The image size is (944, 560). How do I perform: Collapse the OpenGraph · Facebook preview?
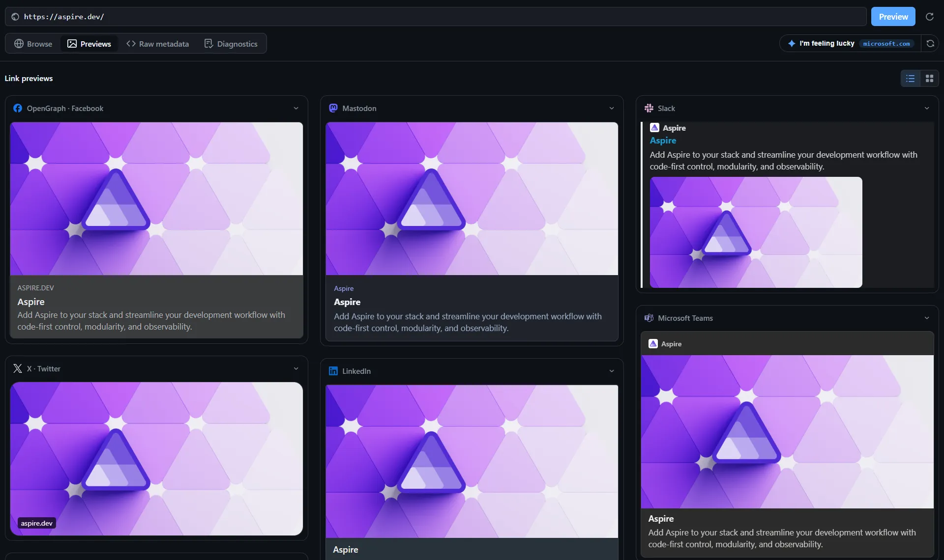click(x=296, y=108)
